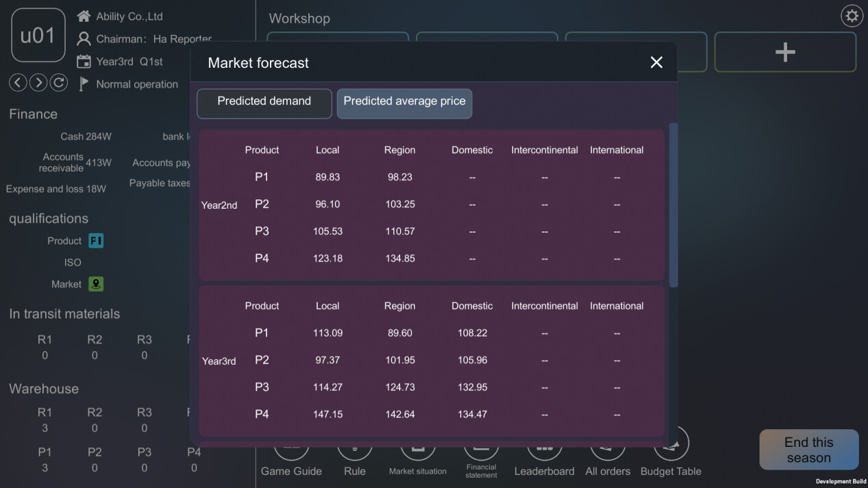Open the settings gear icon

click(x=852, y=16)
